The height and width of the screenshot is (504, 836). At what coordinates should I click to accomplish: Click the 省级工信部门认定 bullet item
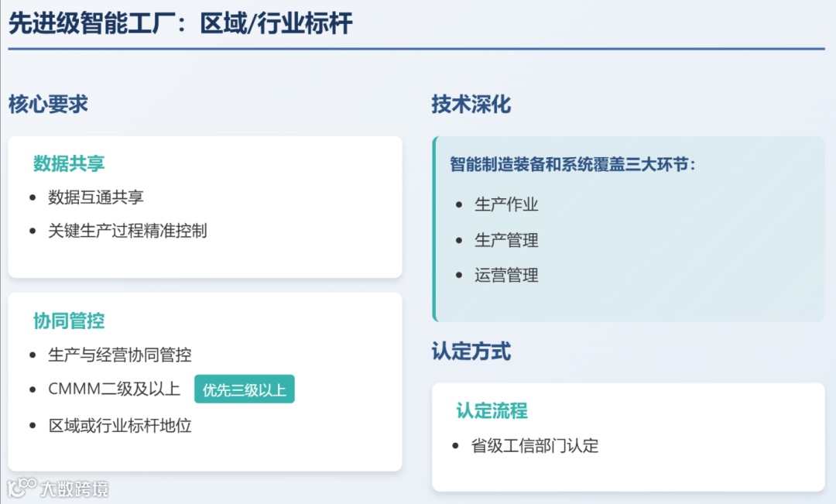click(535, 445)
